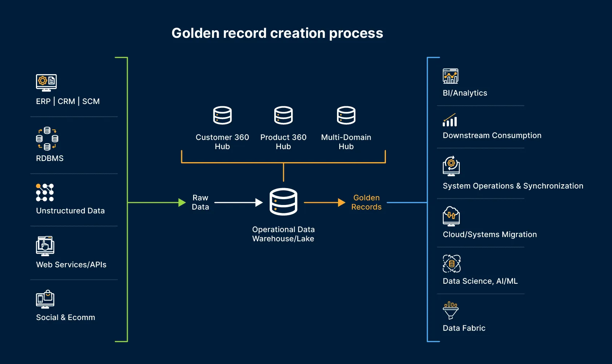This screenshot has height=364, width=612.
Task: Click the title Golden record creation process
Action: (x=277, y=33)
